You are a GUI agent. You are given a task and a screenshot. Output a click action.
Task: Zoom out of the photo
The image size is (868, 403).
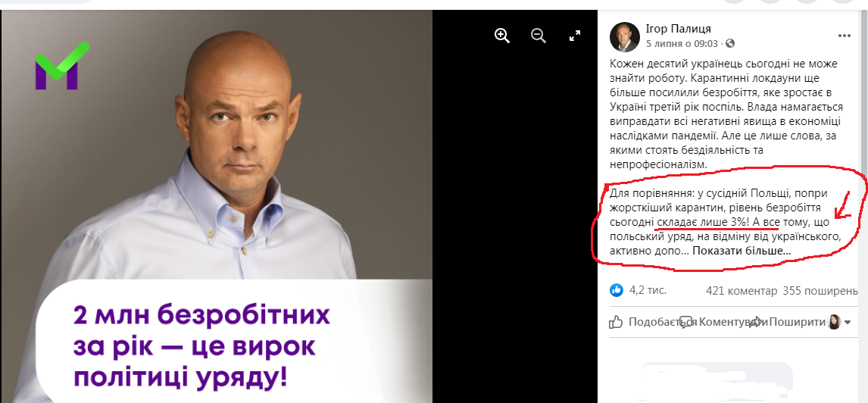538,36
